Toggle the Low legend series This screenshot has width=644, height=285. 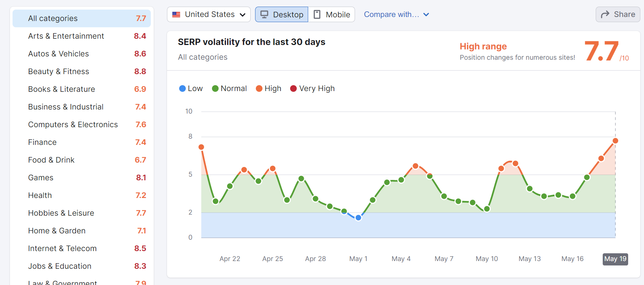click(x=191, y=88)
